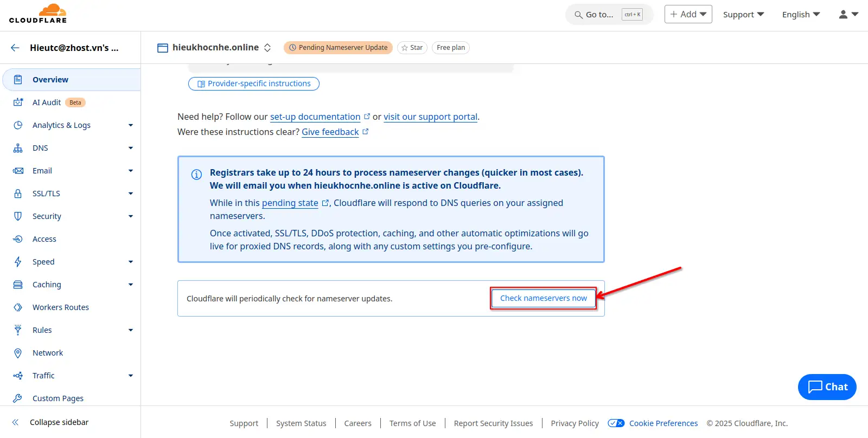Open the Support menu in header

743,15
